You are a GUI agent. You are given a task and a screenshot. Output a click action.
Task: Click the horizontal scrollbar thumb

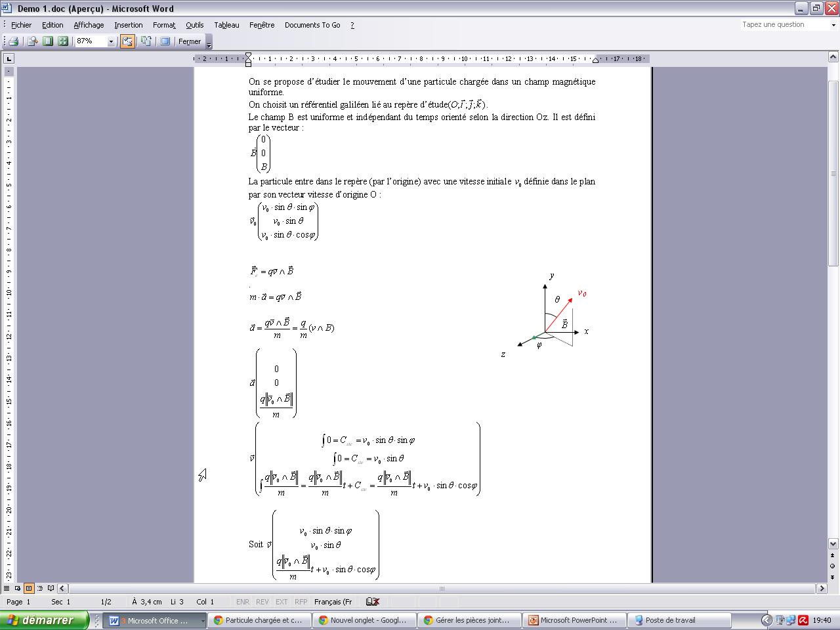pos(442,588)
